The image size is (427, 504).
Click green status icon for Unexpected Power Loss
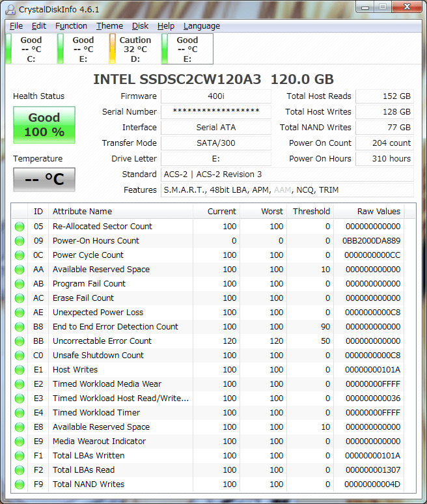[x=20, y=313]
